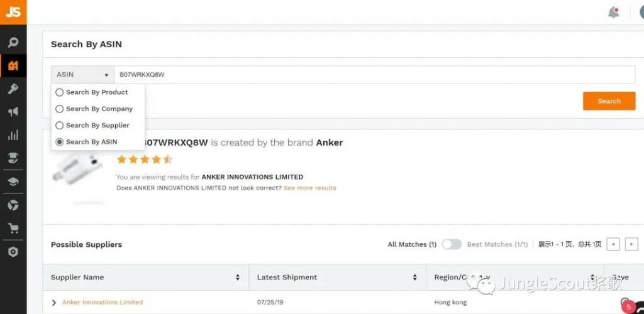The height and width of the screenshot is (314, 644).
Task: Select the Search By Company radio option
Action: (x=60, y=109)
